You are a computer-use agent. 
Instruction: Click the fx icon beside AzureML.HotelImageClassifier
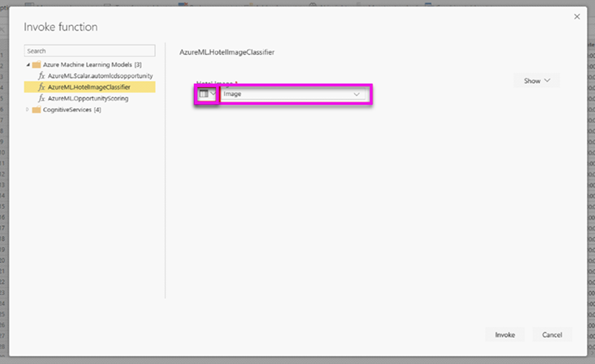point(42,88)
